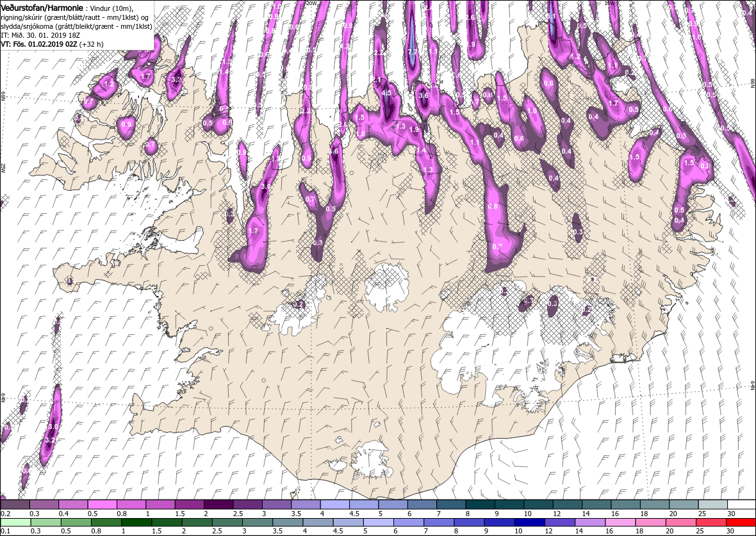
Task: Pick lower legend darkest green swatch at 1
Action: click(x=136, y=523)
